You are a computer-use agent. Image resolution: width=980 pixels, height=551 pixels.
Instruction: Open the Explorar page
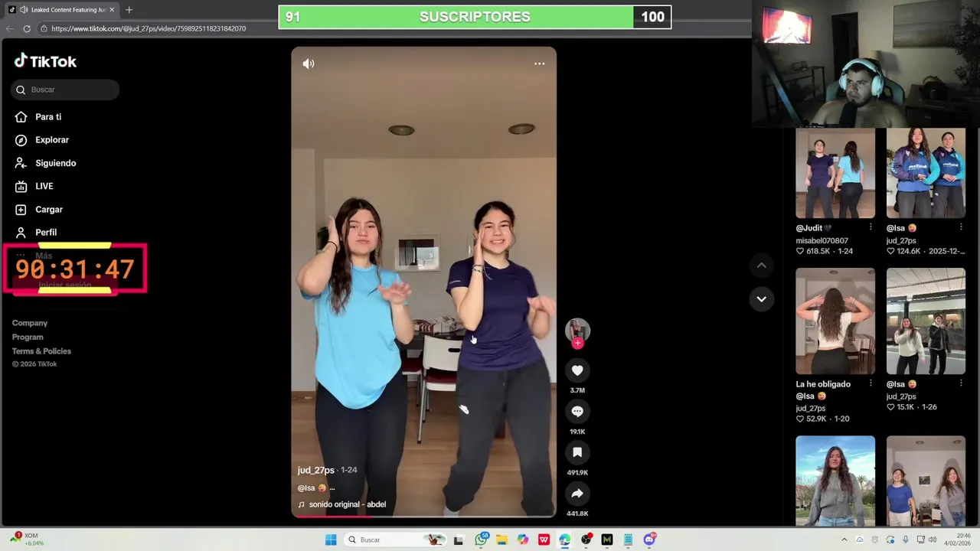[51, 140]
